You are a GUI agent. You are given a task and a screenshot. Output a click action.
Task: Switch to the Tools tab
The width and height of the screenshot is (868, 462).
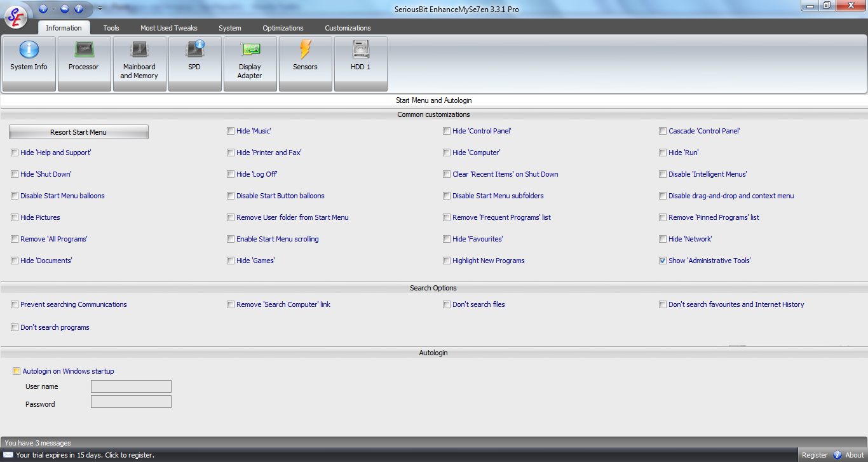pyautogui.click(x=111, y=28)
